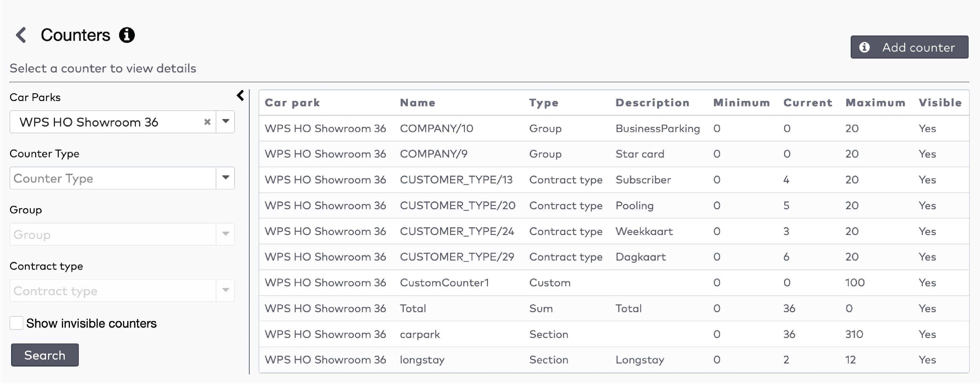
Task: Sort table by the Name column
Action: coord(417,102)
